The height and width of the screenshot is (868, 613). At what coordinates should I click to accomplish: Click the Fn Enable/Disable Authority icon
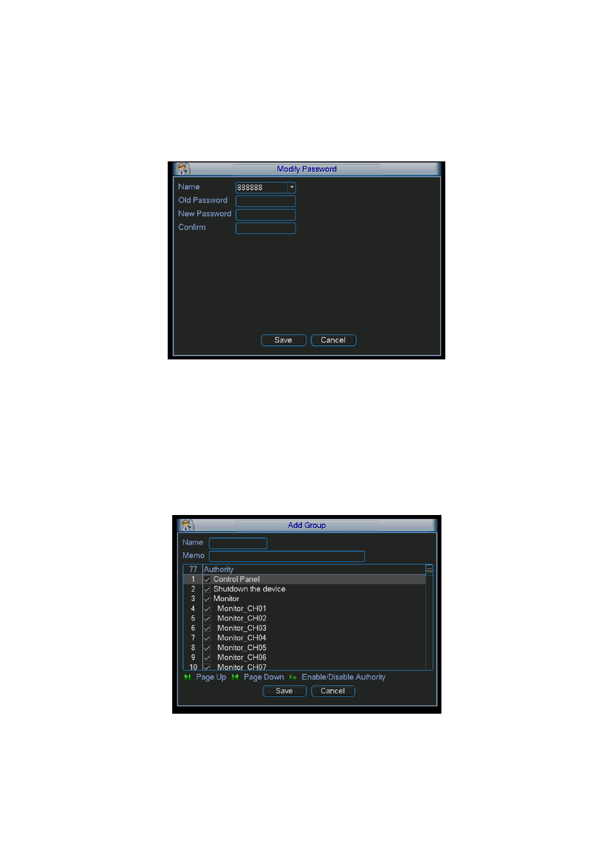pyautogui.click(x=293, y=677)
